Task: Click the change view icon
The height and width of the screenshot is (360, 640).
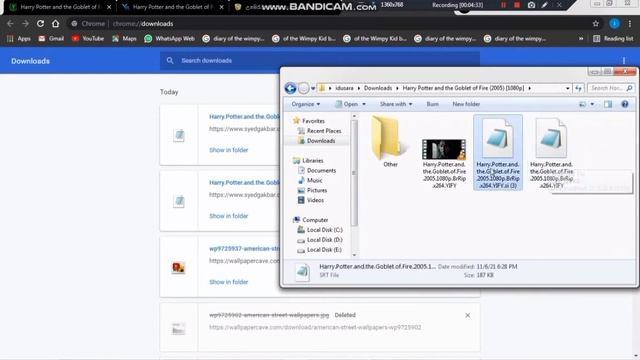Action: tap(582, 104)
